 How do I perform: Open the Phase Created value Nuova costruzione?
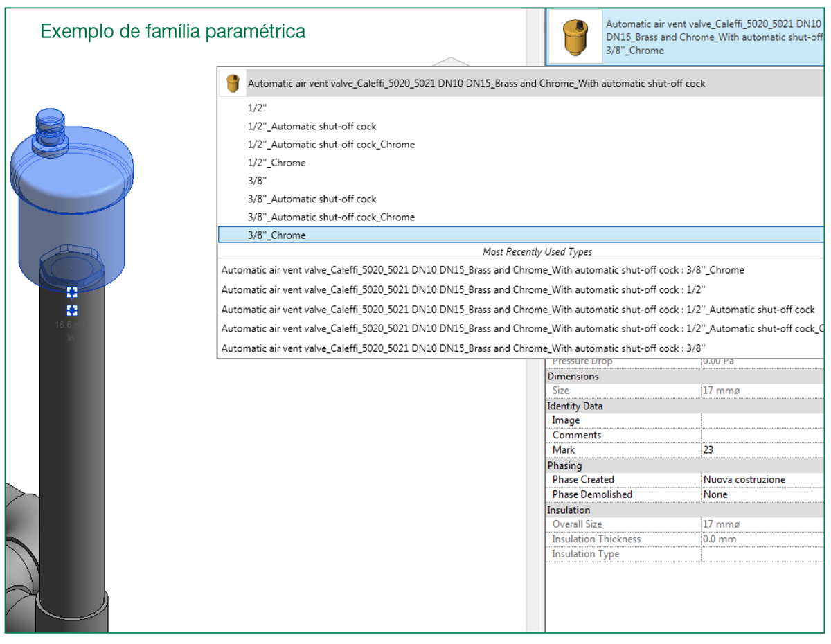point(763,480)
